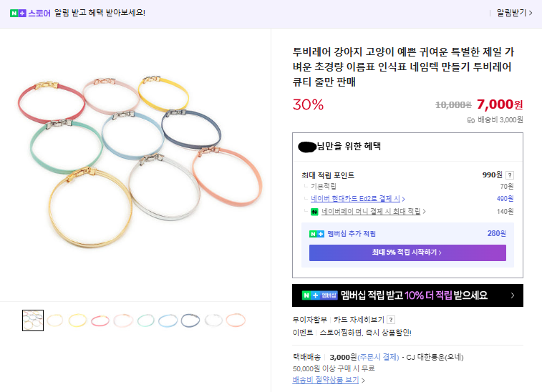Click N+ icon beside 멤버십 추가 적립

[x=316, y=234]
